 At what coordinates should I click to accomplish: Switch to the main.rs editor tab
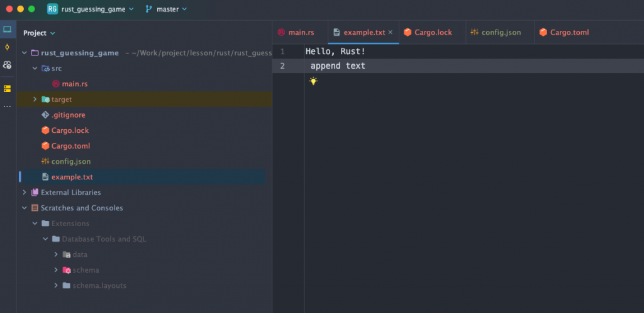pos(296,33)
